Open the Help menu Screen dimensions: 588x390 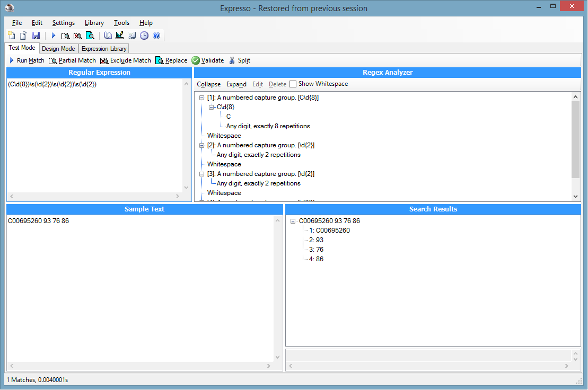pyautogui.click(x=146, y=23)
